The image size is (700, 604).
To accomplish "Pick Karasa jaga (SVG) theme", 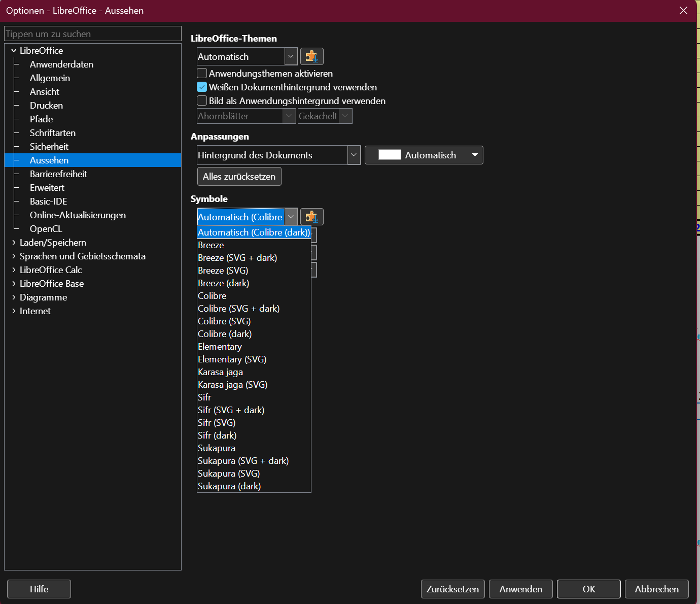I will [x=254, y=384].
